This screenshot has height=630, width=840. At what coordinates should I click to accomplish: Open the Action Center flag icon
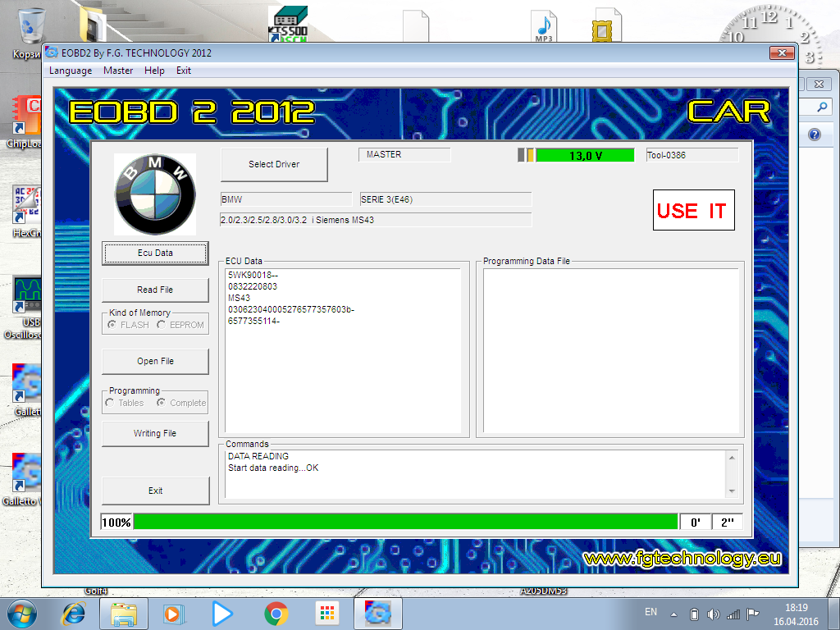[753, 614]
